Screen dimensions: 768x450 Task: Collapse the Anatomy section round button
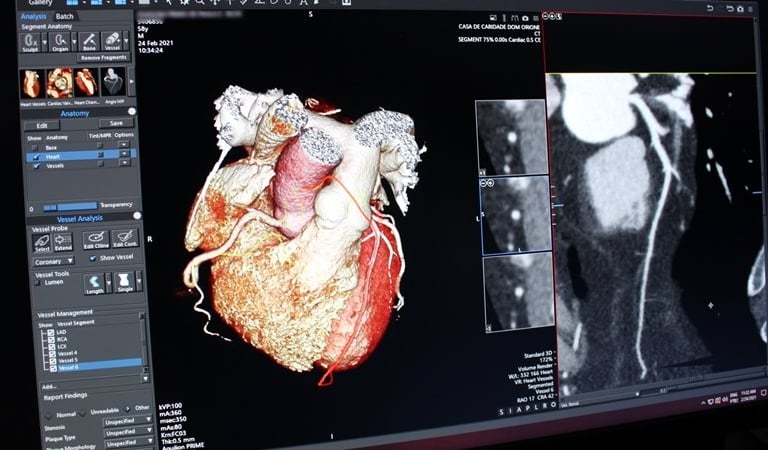pos(132,112)
